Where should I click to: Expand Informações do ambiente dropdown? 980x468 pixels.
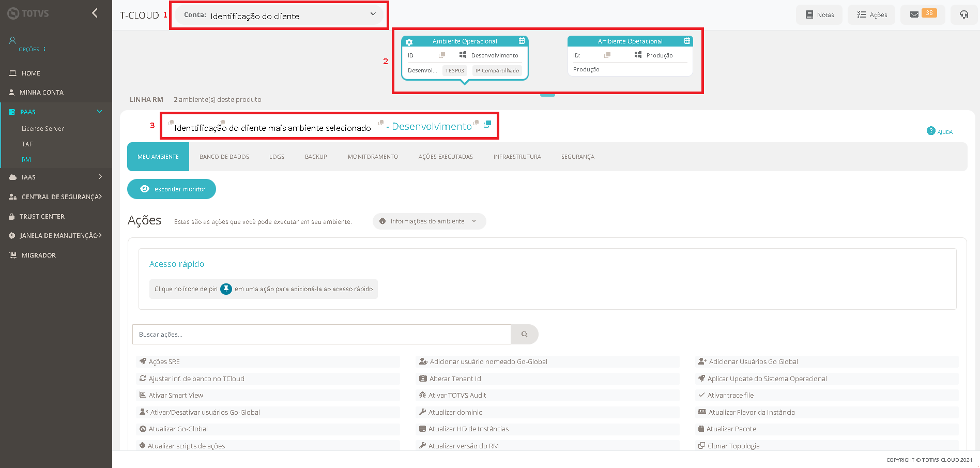pyautogui.click(x=429, y=221)
